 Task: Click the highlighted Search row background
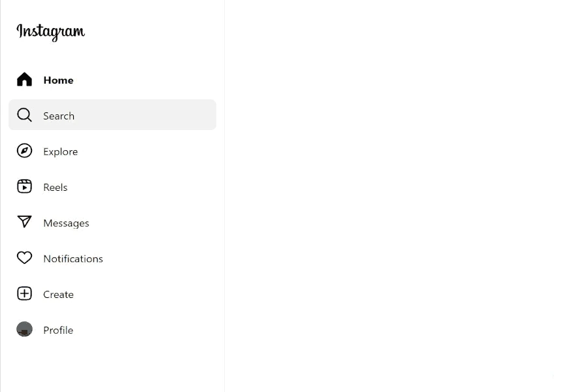point(112,115)
